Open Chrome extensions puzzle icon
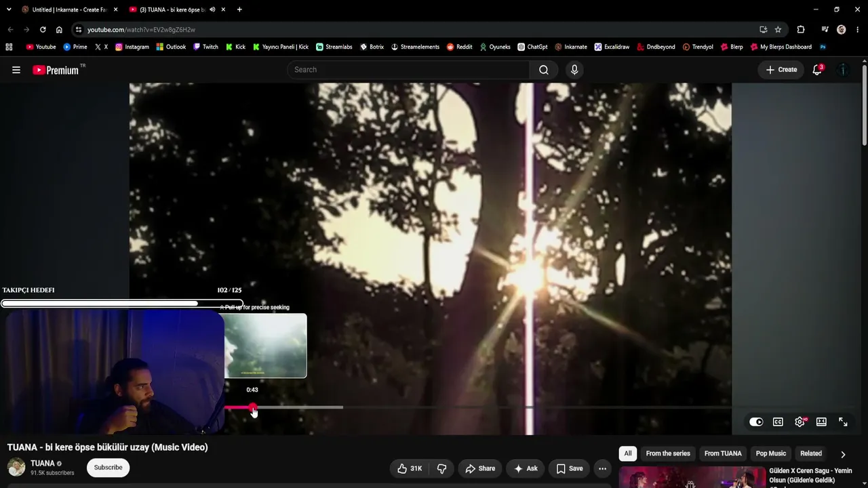Image resolution: width=868 pixels, height=488 pixels. coord(801,30)
